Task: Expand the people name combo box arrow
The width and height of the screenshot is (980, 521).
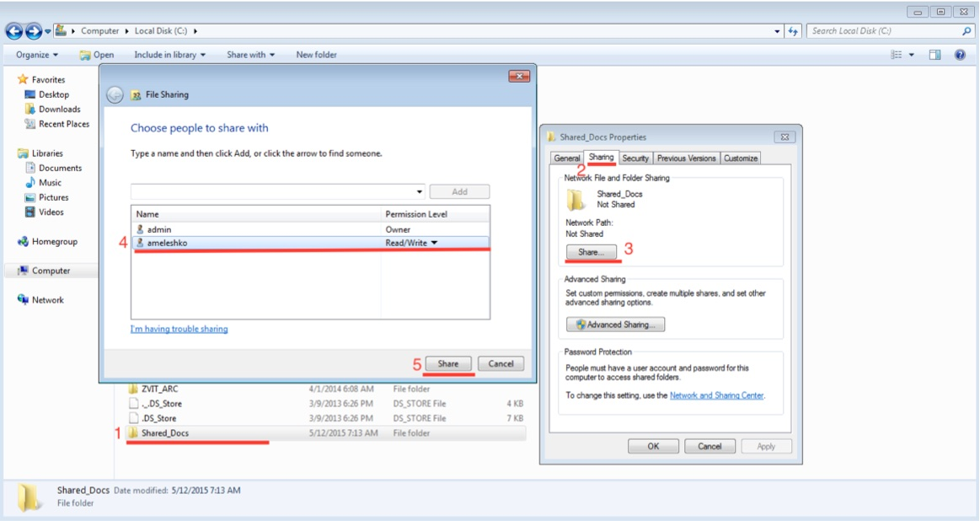Action: pyautogui.click(x=420, y=191)
